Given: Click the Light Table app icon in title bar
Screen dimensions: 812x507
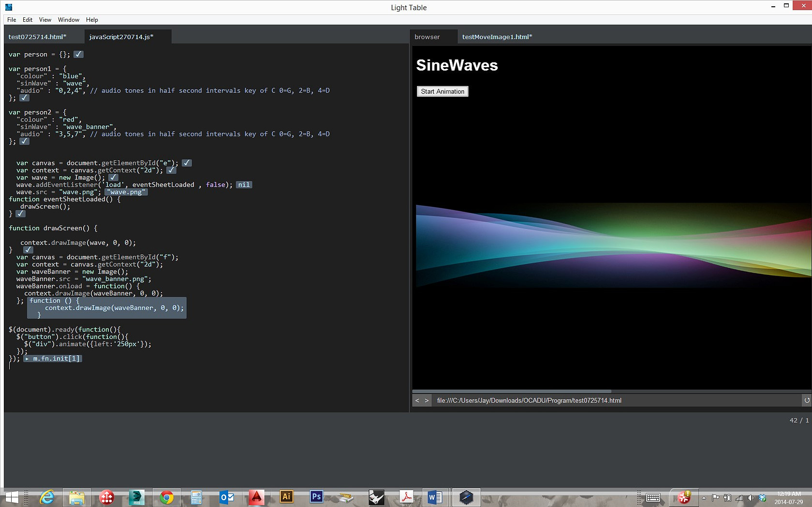Looking at the screenshot, I should click(9, 7).
